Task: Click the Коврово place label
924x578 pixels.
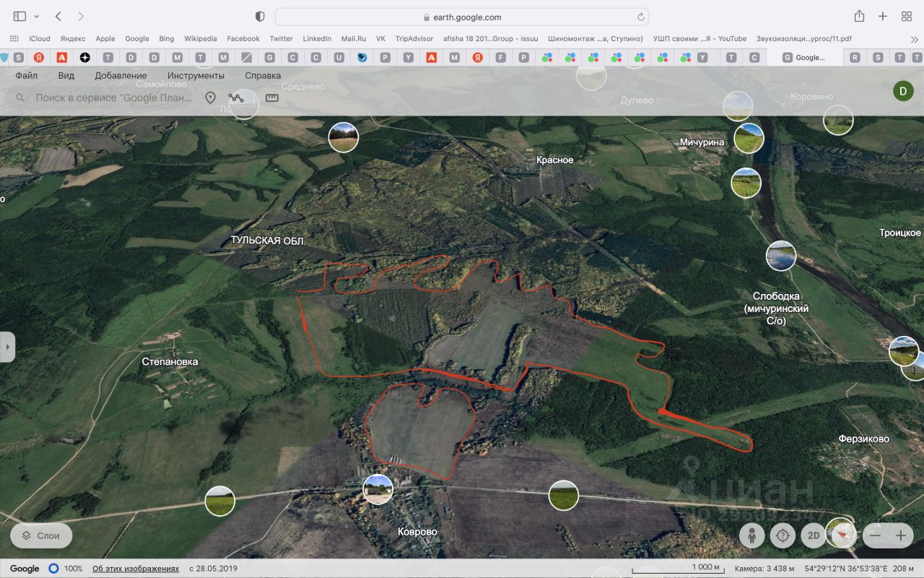Action: (418, 532)
